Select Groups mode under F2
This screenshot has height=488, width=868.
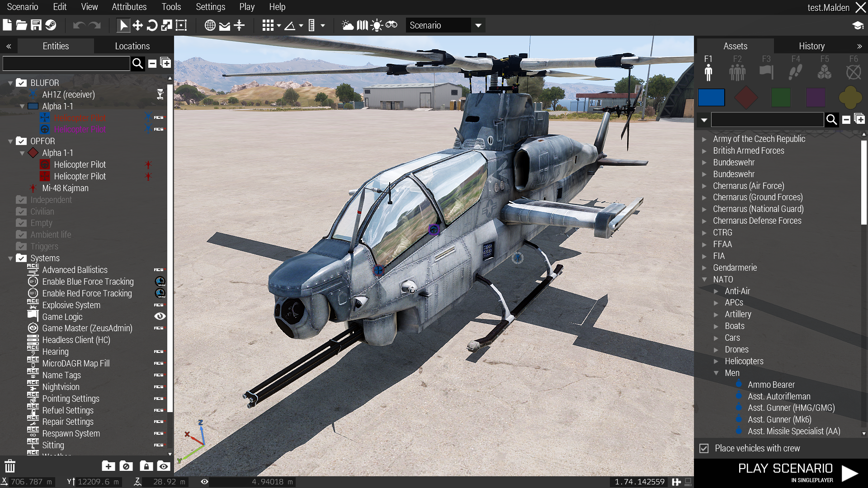(x=737, y=72)
